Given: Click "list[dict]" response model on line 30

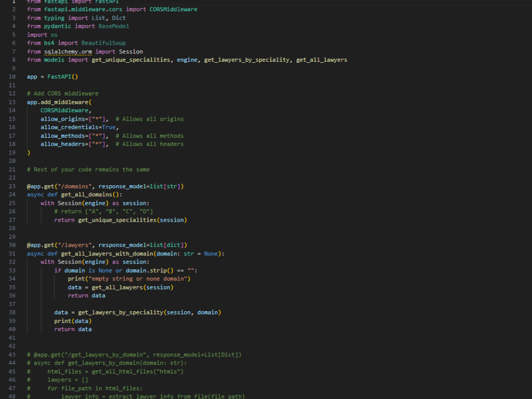Looking at the screenshot, I should pyautogui.click(x=167, y=245).
